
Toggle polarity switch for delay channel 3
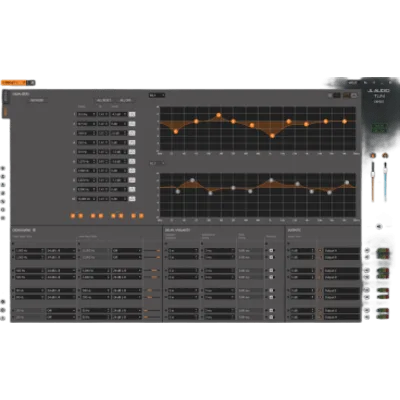(x=271, y=270)
